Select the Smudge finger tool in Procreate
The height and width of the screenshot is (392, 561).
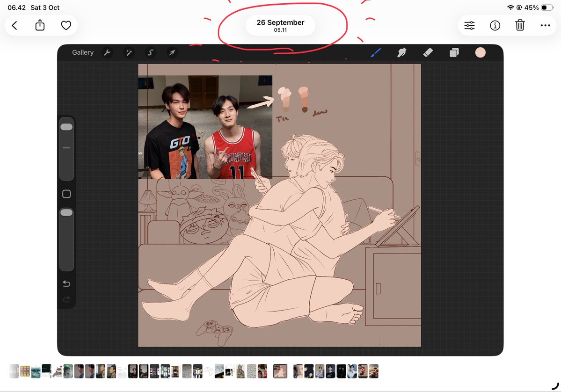tap(402, 52)
